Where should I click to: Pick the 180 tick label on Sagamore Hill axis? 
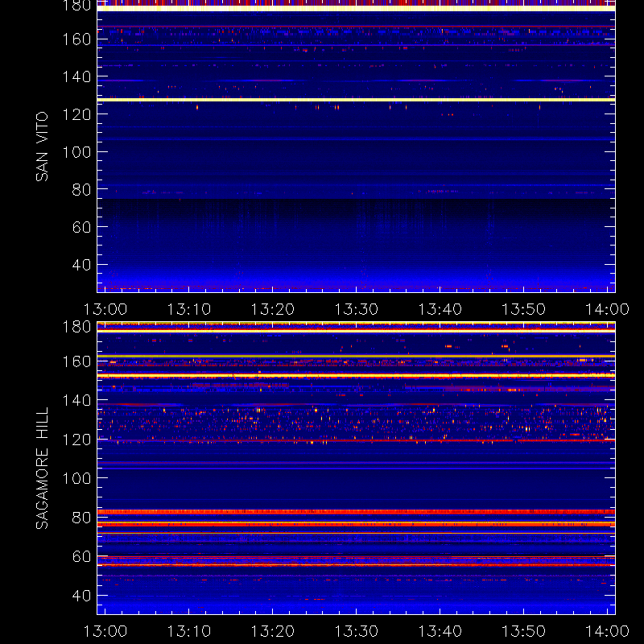pos(76,327)
